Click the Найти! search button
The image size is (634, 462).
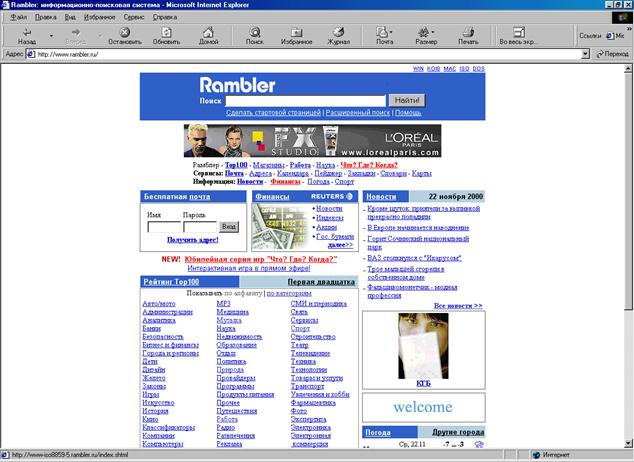pos(407,100)
